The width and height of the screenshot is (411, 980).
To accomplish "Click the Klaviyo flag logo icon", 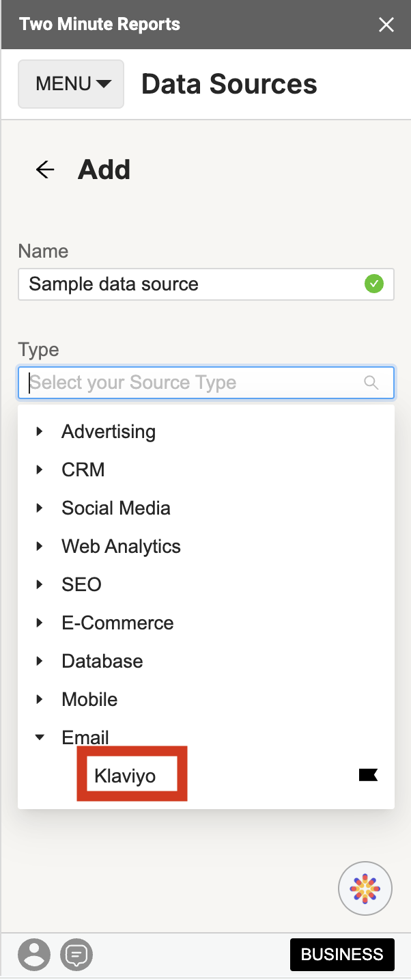I will click(368, 774).
